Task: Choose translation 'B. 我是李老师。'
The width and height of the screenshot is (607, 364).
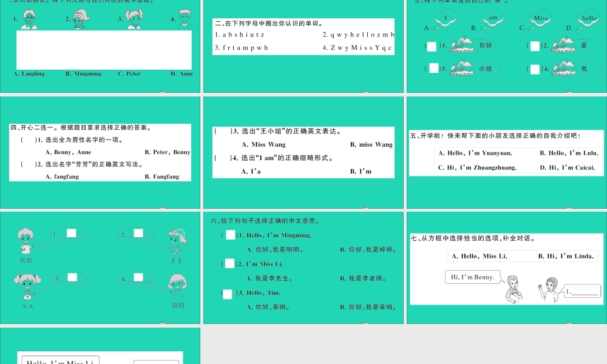Action: [364, 278]
